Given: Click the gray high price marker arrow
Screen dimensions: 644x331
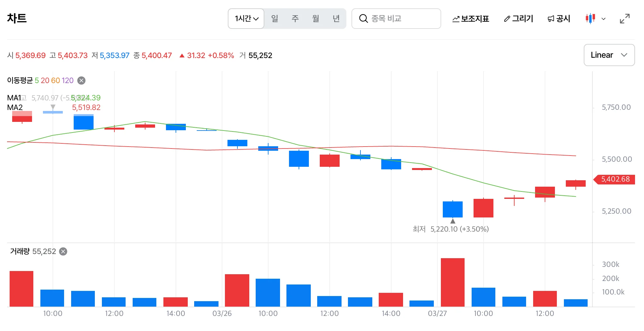Looking at the screenshot, I should (x=53, y=107).
